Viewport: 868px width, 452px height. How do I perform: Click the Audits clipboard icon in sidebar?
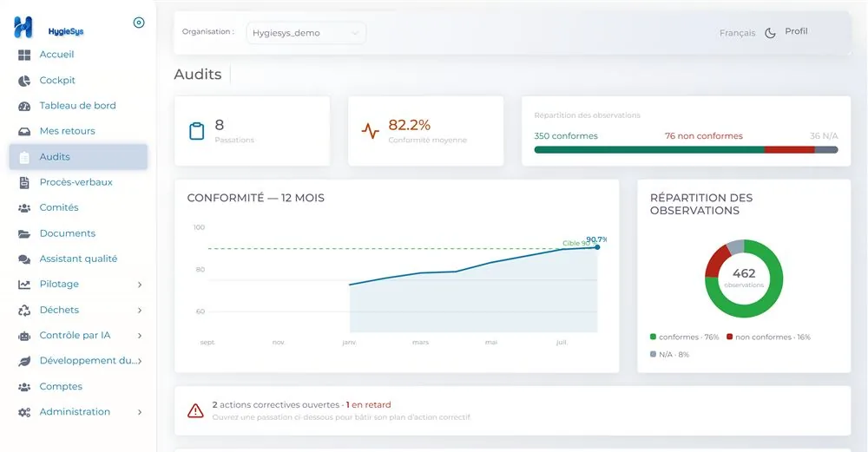click(24, 158)
